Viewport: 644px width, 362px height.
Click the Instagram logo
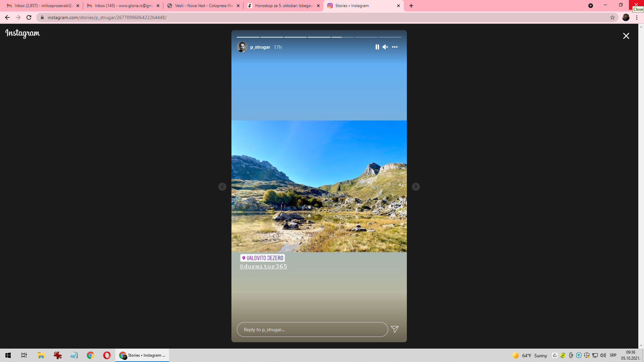[x=22, y=33]
